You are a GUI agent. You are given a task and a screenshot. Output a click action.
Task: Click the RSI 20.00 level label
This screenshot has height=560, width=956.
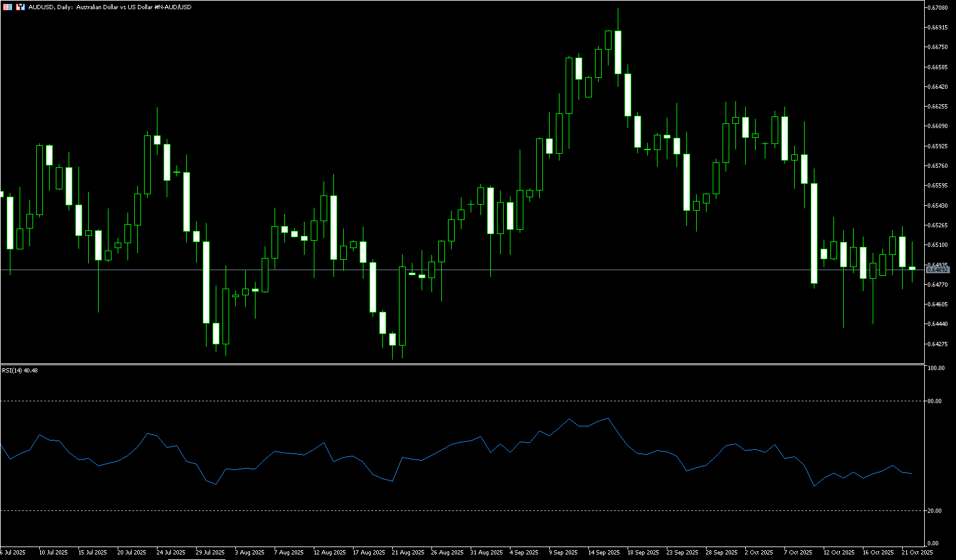click(x=935, y=510)
